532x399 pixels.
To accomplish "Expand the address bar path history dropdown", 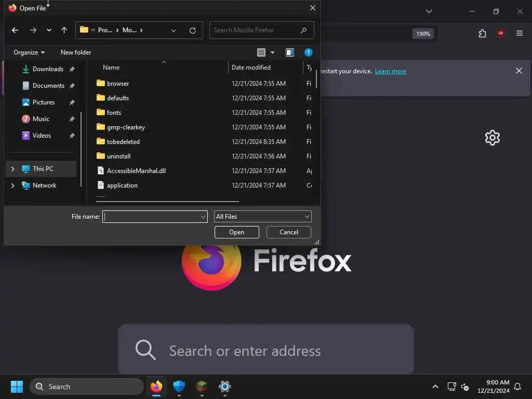I will coord(174,31).
